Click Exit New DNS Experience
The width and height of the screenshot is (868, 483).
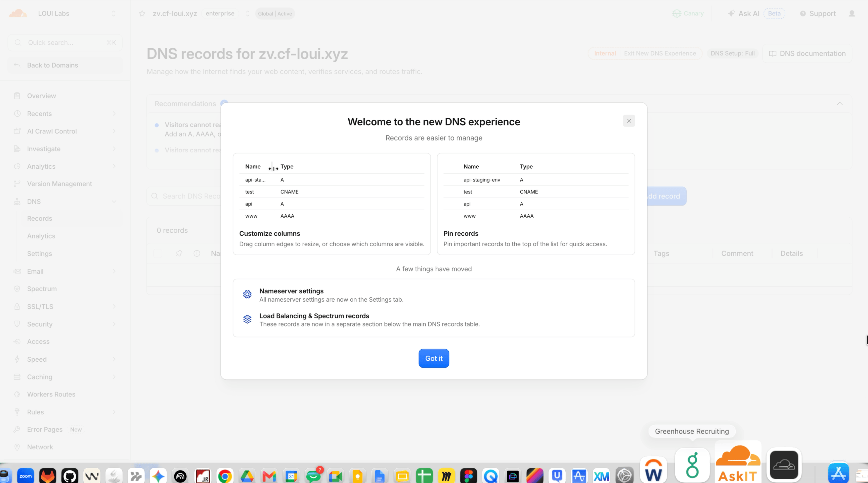tap(660, 53)
